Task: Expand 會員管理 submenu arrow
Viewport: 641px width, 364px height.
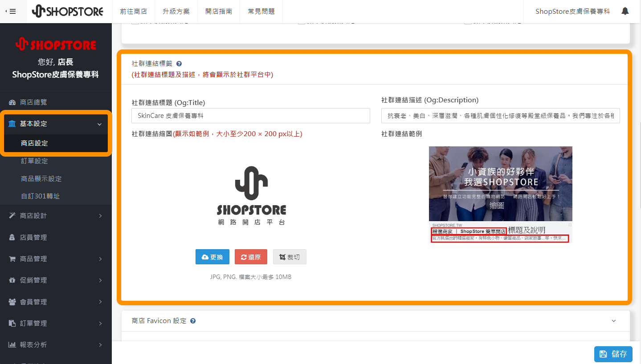Action: [100, 302]
